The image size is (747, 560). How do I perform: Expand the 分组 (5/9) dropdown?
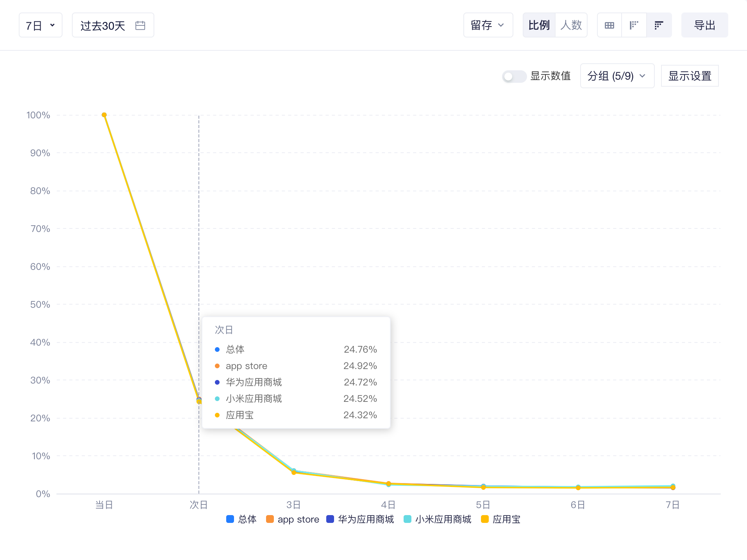(617, 76)
